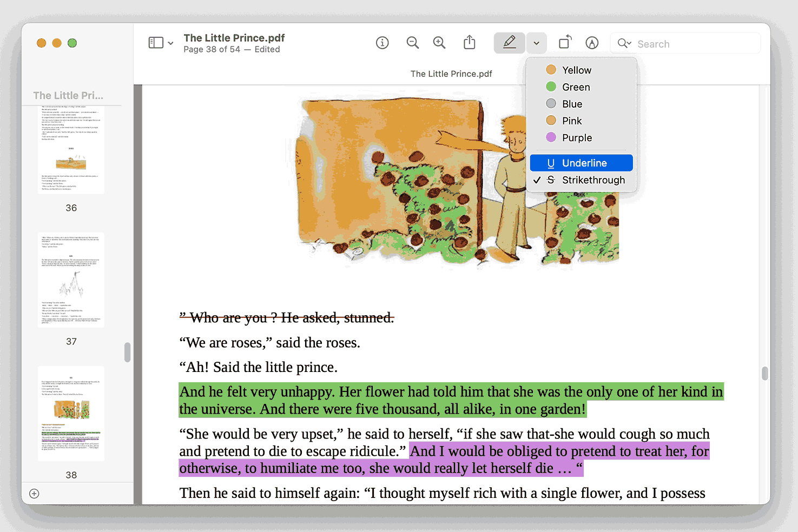Click the search magnifier icon

[x=623, y=43]
